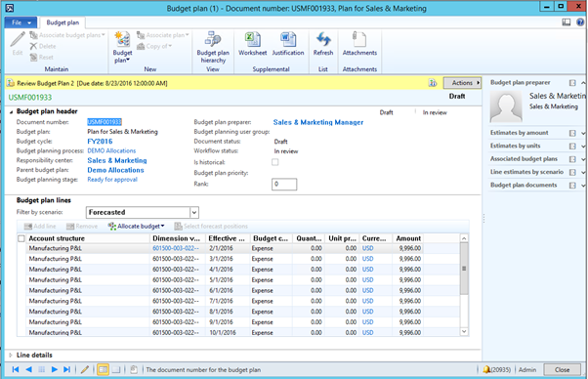Sort by the Account structure column header
The width and height of the screenshot is (588, 379).
[x=88, y=238]
